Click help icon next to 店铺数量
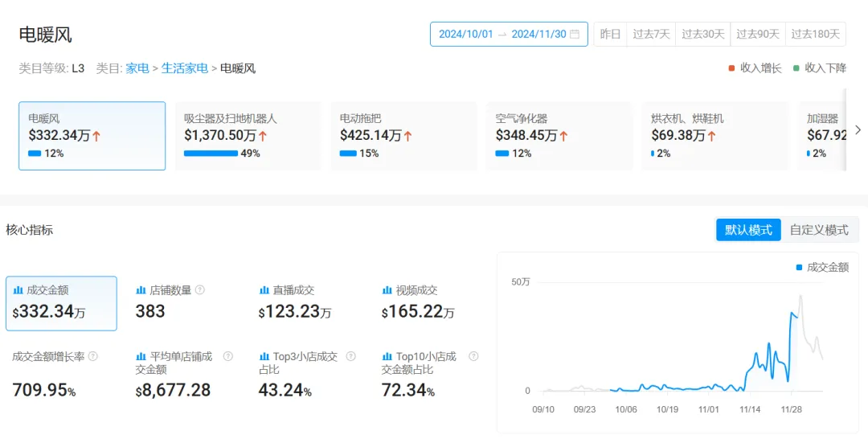 pyautogui.click(x=200, y=289)
